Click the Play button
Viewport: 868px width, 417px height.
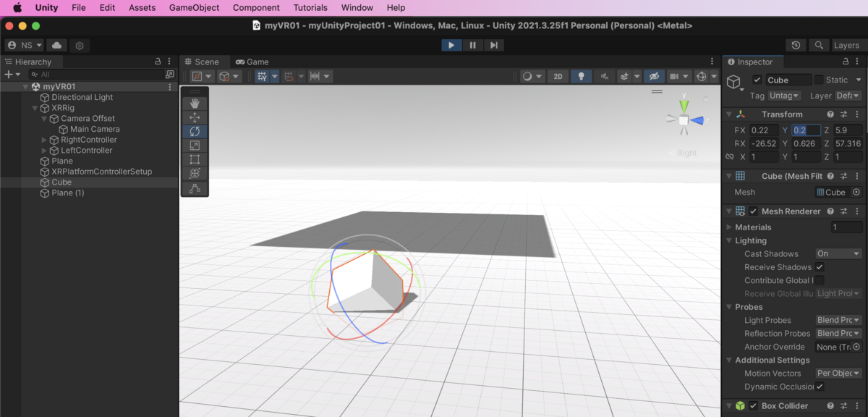(451, 45)
